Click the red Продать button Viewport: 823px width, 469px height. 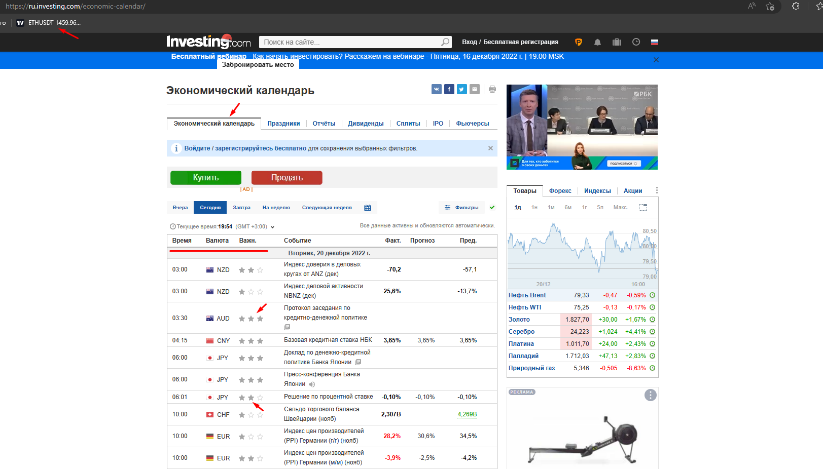point(287,177)
